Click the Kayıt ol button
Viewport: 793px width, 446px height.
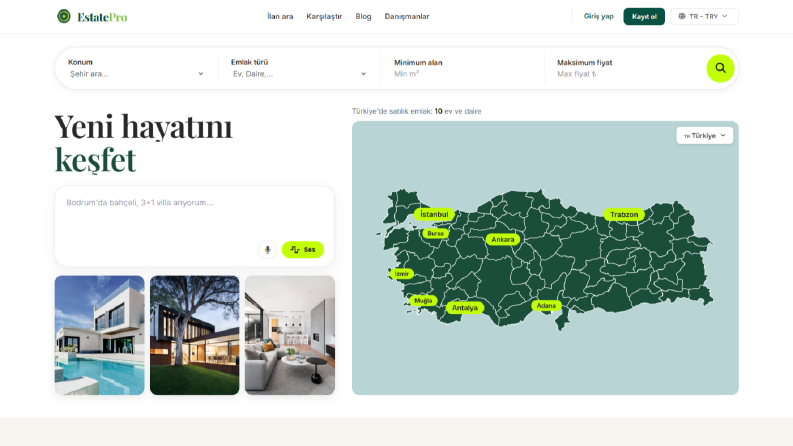[644, 17]
